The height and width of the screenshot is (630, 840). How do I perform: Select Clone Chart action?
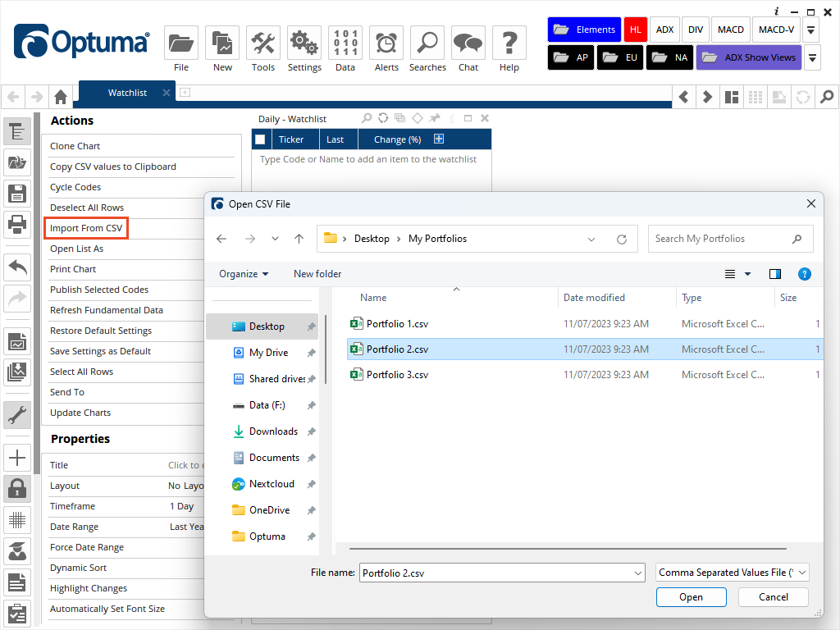pos(75,146)
